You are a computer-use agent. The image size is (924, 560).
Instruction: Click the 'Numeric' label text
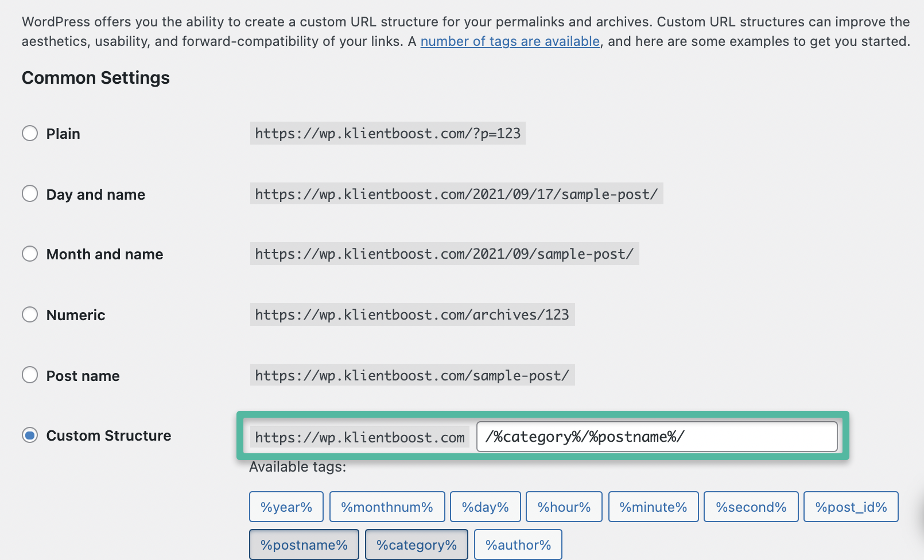76,315
